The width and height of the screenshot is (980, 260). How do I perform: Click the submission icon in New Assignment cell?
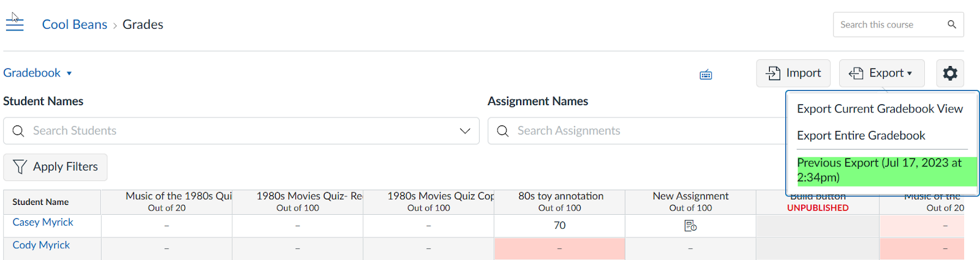pyautogui.click(x=690, y=226)
